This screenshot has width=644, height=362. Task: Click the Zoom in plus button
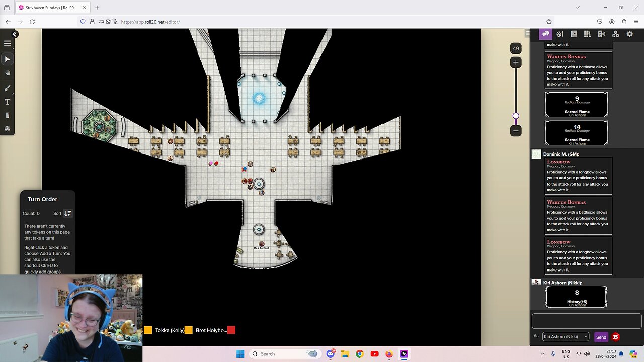tap(516, 62)
